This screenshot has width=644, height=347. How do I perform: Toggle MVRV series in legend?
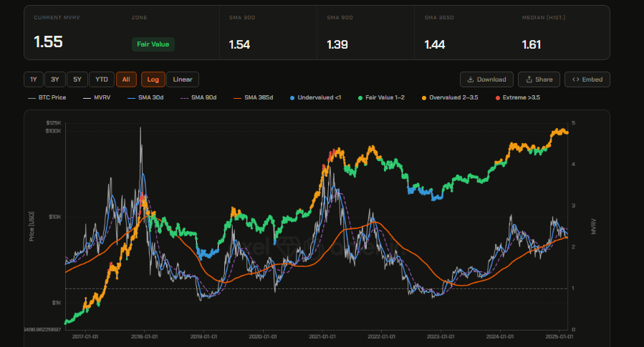click(97, 97)
